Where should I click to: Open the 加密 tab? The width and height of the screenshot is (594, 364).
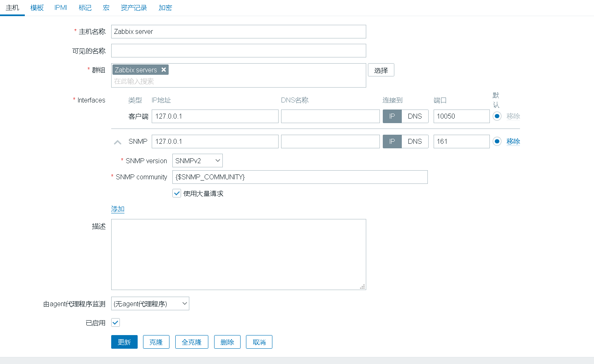click(x=165, y=8)
